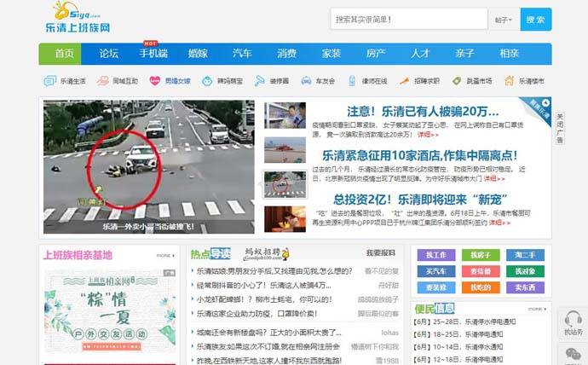Click the 蚂蚁招聘 logo in the hot reading header
The height and width of the screenshot is (365, 588).
tap(266, 254)
